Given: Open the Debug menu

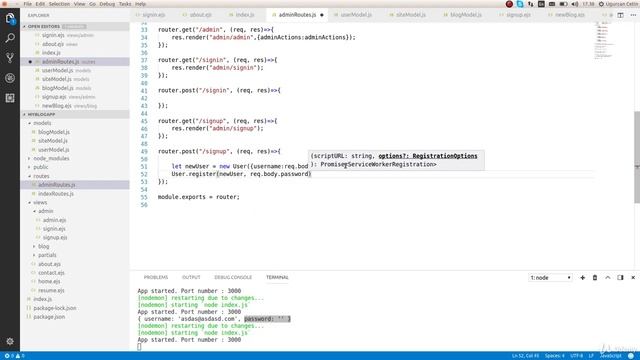Looking at the screenshot, I should 107,4.
